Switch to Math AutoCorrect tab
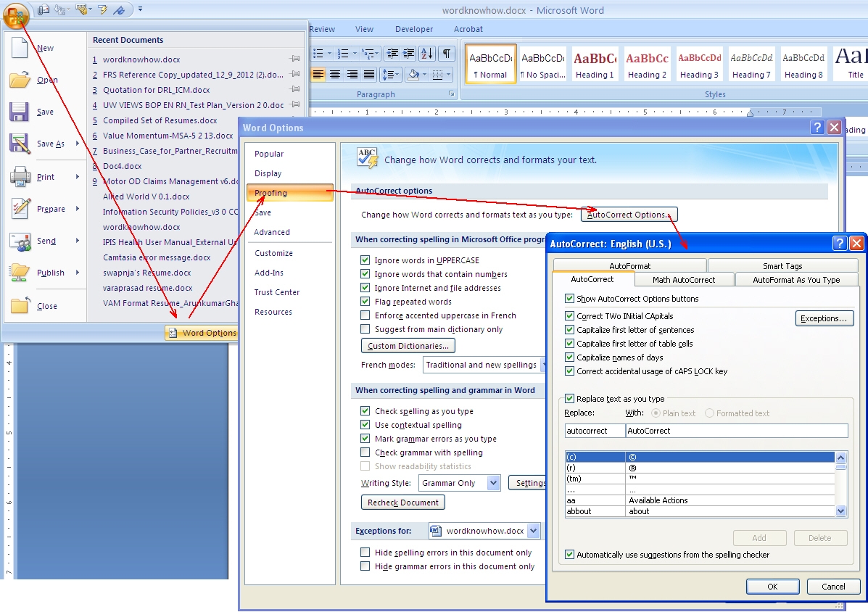This screenshot has width=868, height=612. point(684,280)
